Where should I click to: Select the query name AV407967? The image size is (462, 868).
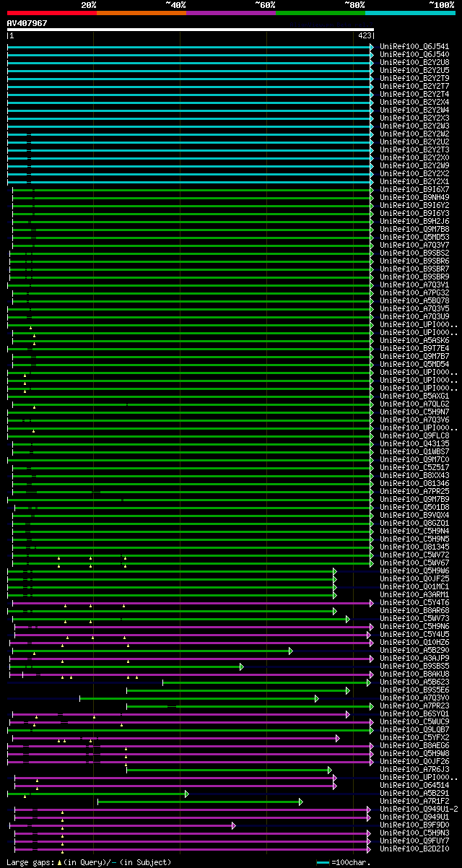pos(27,23)
